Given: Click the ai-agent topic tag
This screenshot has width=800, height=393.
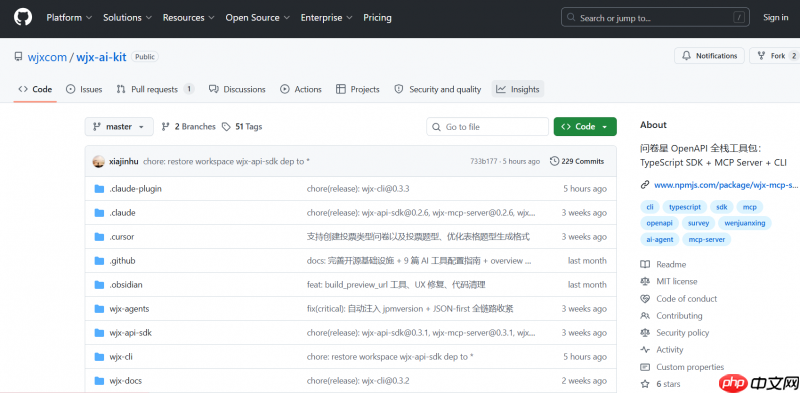Looking at the screenshot, I should [x=660, y=239].
